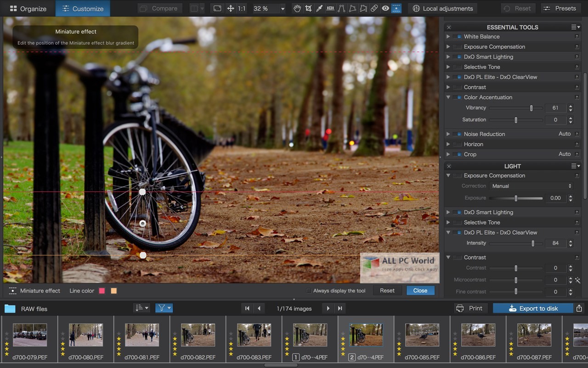This screenshot has width=588, height=368.
Task: Switch to the Organize tab
Action: [x=28, y=8]
